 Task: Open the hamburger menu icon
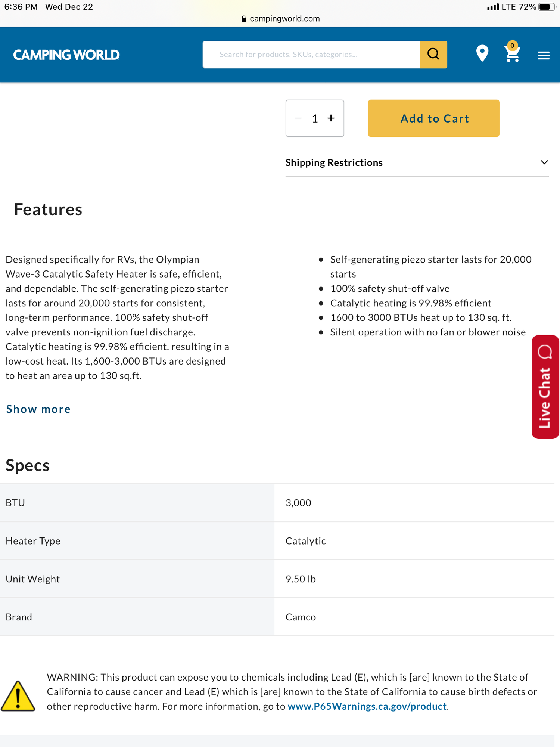point(543,56)
